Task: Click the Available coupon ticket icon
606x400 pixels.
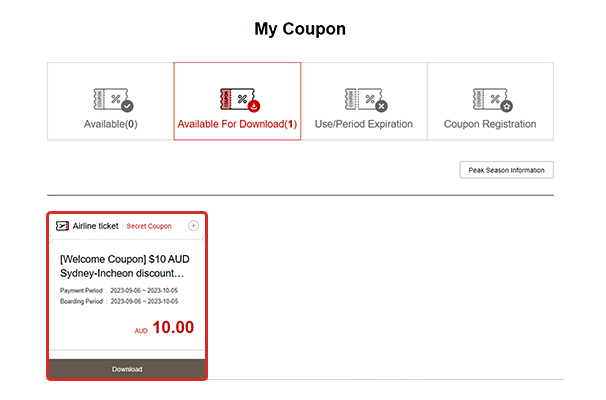Action: point(113,100)
